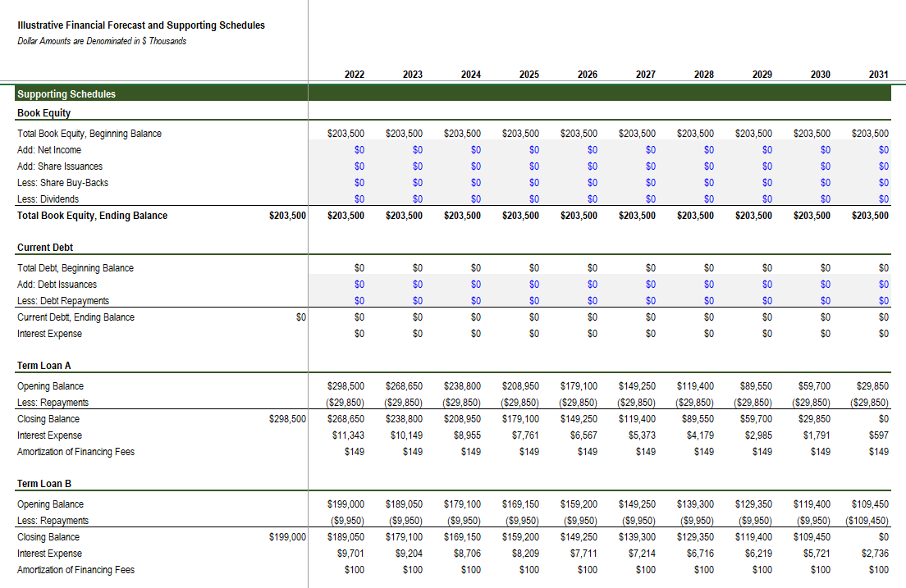
Task: Select Term Loan A opening balance $29,850 for 2031
Action: [872, 386]
